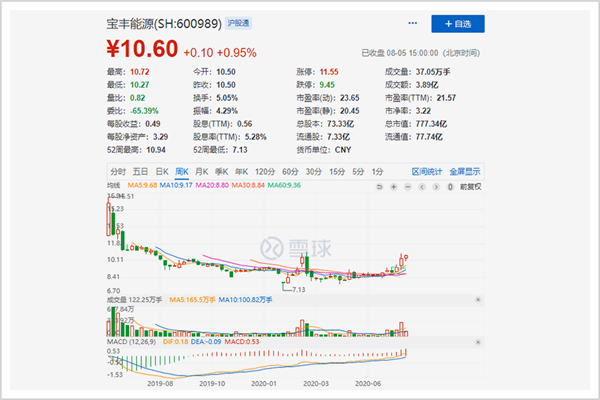
Task: Click the MA5:9.68 moving average label
Action: (x=142, y=185)
